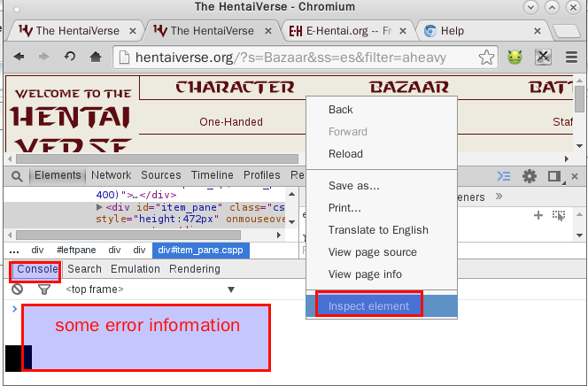Select the Elements DevTools tab
The width and height of the screenshot is (588, 386).
point(58,175)
